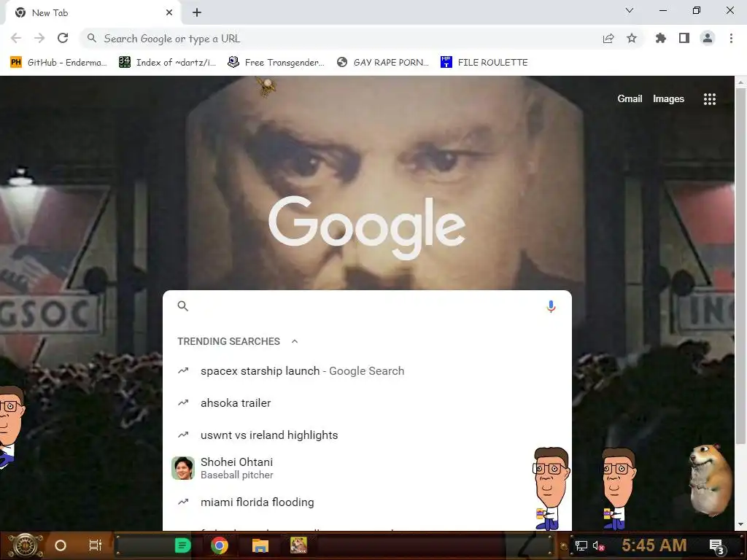This screenshot has width=747, height=560.
Task: Bookmark this tab with the star icon
Action: coord(632,38)
